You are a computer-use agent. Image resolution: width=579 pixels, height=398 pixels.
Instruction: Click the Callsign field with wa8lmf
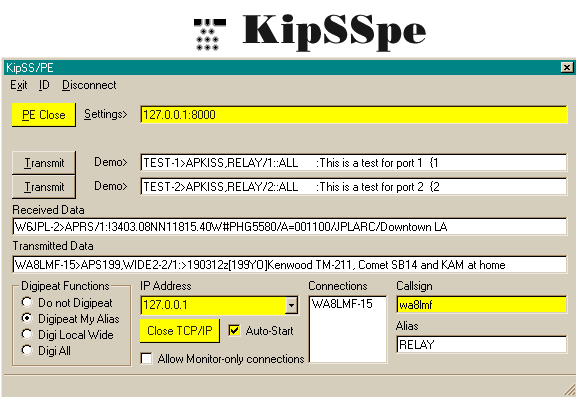pos(481,305)
